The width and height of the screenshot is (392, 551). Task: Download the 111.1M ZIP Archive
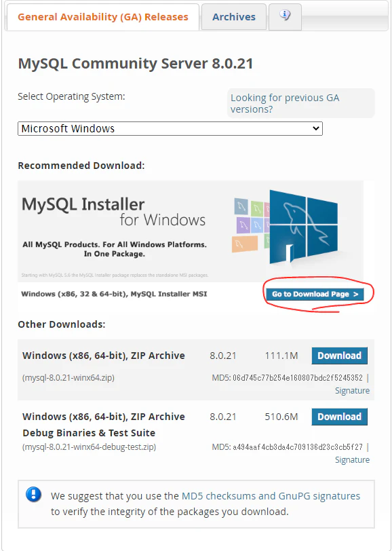click(x=339, y=356)
